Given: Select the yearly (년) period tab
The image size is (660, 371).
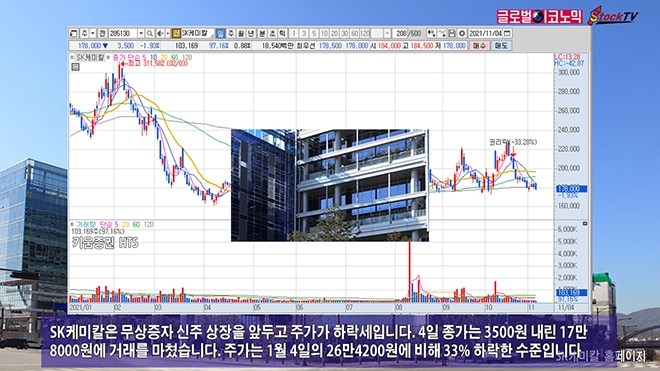Looking at the screenshot, I should pyautogui.click(x=251, y=33).
